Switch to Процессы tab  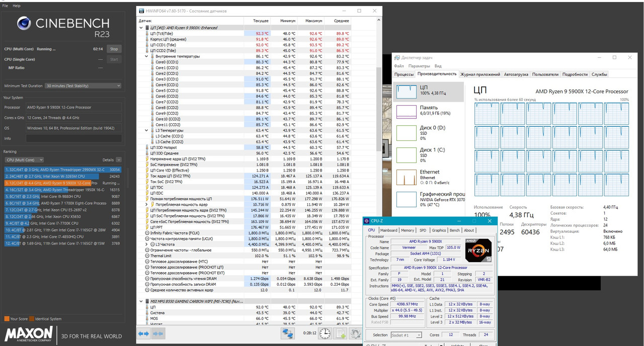click(404, 74)
